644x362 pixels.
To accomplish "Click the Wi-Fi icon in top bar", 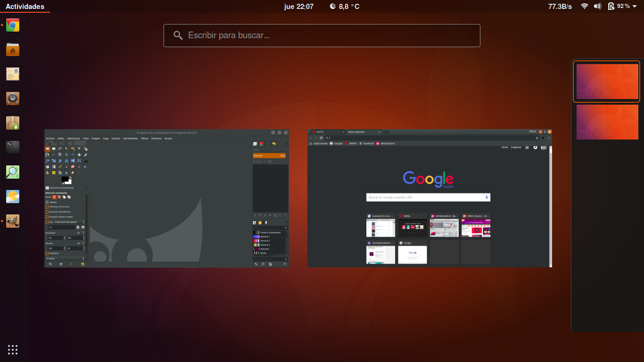I will 585,6.
